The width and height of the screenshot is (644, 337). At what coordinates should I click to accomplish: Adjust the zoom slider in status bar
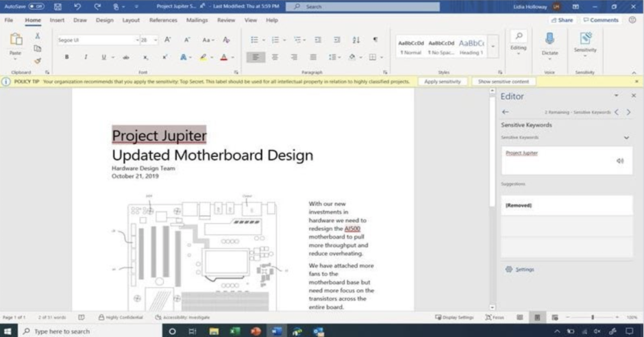coord(593,317)
